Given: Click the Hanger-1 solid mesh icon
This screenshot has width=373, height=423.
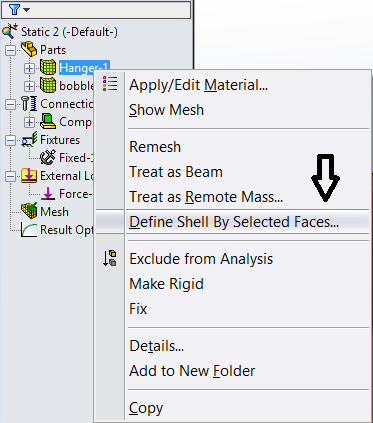Looking at the screenshot, I should pos(48,68).
